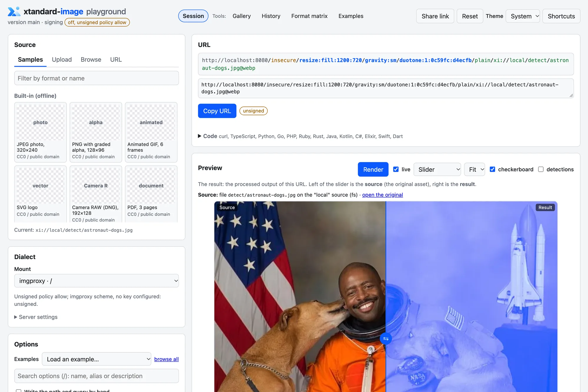This screenshot has width=588, height=392.
Task: Follow the open the original link
Action: (x=382, y=195)
